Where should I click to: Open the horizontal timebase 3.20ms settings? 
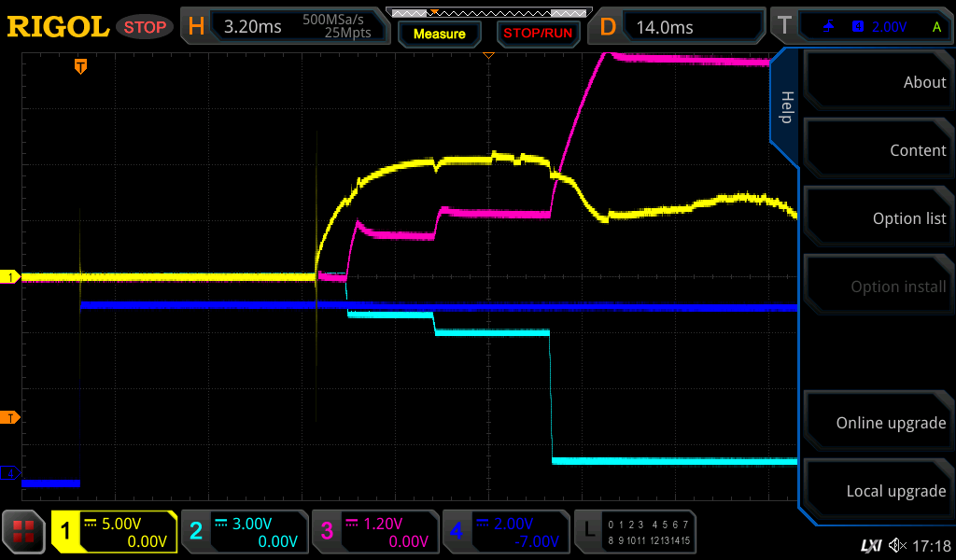pos(285,27)
